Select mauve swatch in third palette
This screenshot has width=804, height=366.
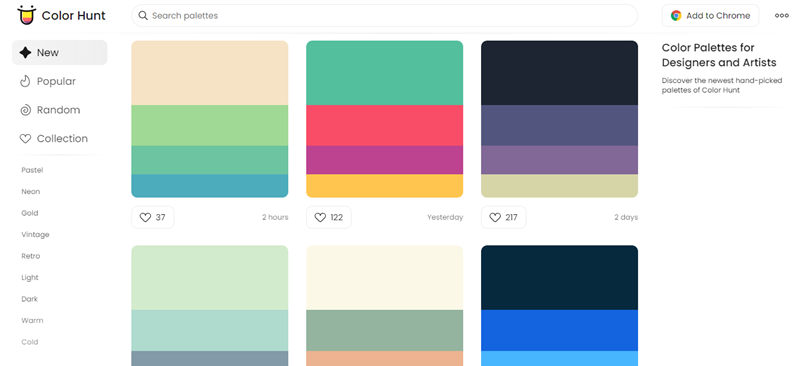tap(559, 160)
